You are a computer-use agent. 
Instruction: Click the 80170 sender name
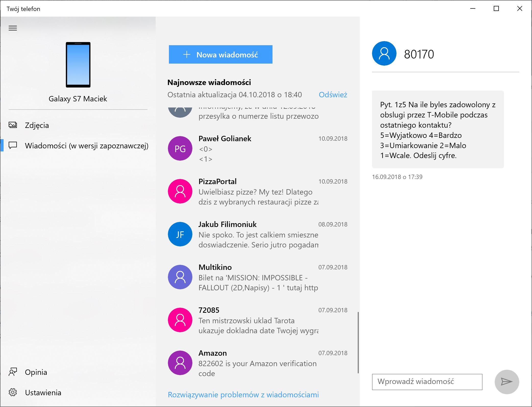pos(419,54)
